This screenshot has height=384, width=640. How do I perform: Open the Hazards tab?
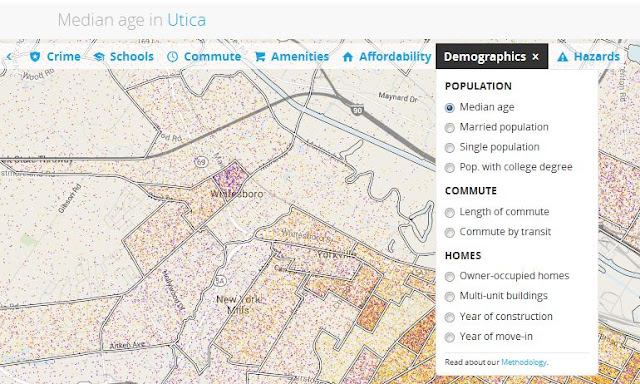pos(589,57)
